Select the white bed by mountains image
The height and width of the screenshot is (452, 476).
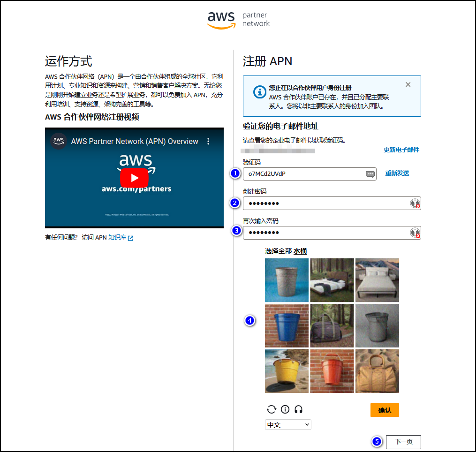[377, 280]
